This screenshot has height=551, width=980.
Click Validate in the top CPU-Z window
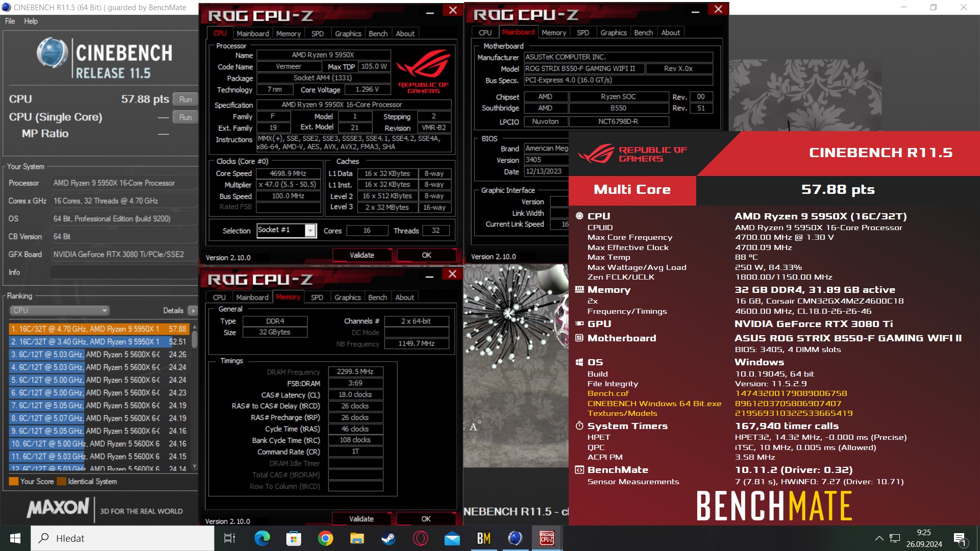click(x=362, y=255)
